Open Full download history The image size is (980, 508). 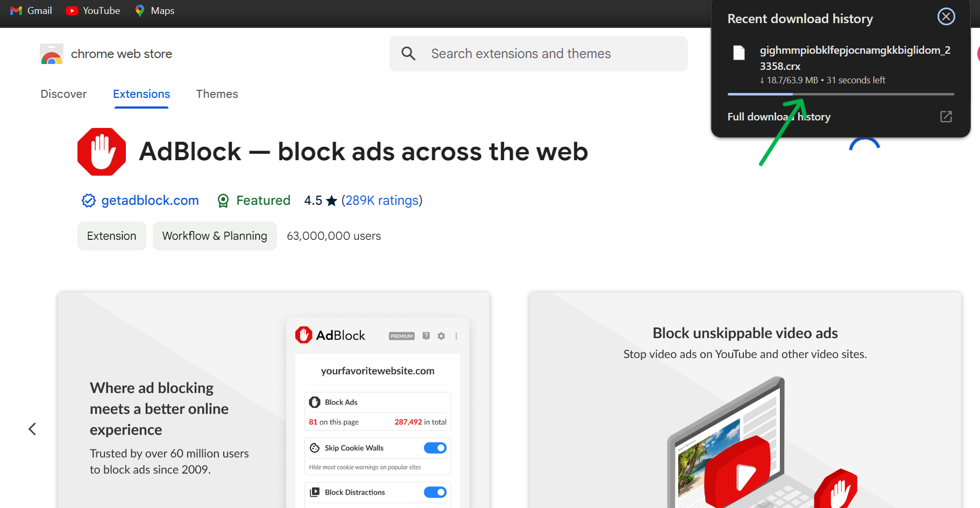tap(779, 117)
